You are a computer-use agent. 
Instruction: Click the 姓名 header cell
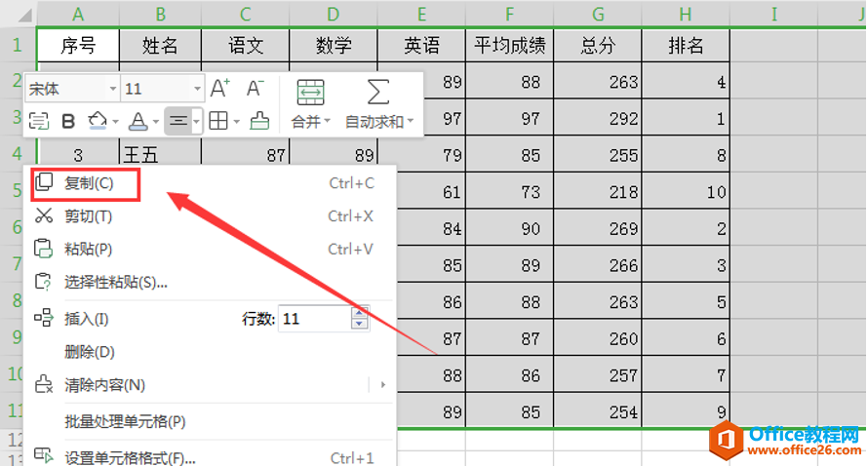point(161,45)
